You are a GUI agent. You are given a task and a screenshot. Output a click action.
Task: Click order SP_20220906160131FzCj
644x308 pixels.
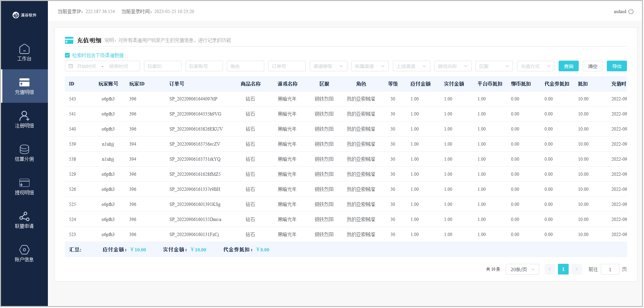(x=194, y=235)
